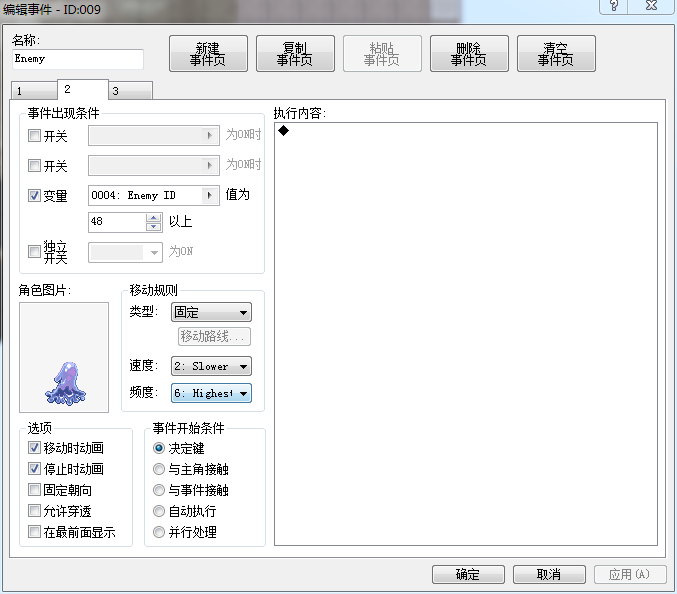The height and width of the screenshot is (594, 677).
Task: Open the variable selector 0004: Enemy ID
Action: pyautogui.click(x=154, y=196)
